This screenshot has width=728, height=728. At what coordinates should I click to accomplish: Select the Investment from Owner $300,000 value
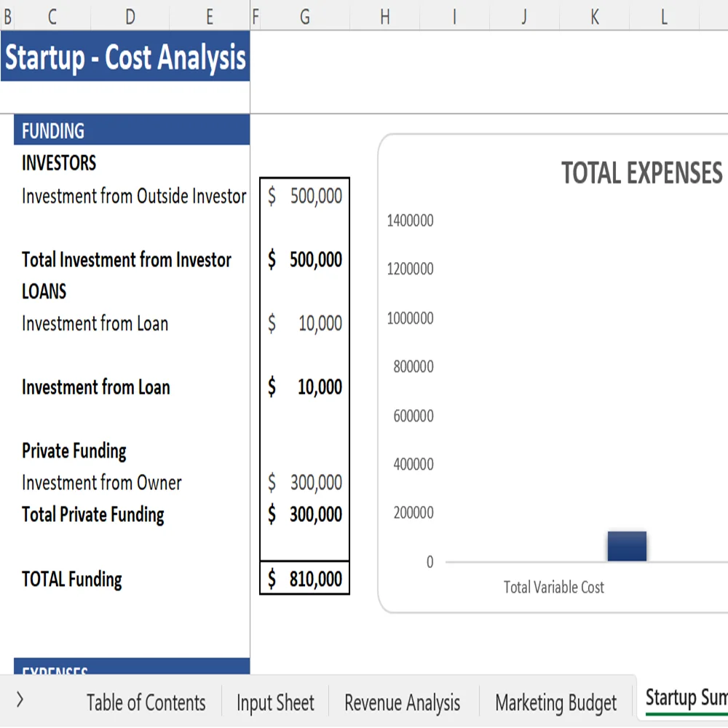pyautogui.click(x=304, y=482)
